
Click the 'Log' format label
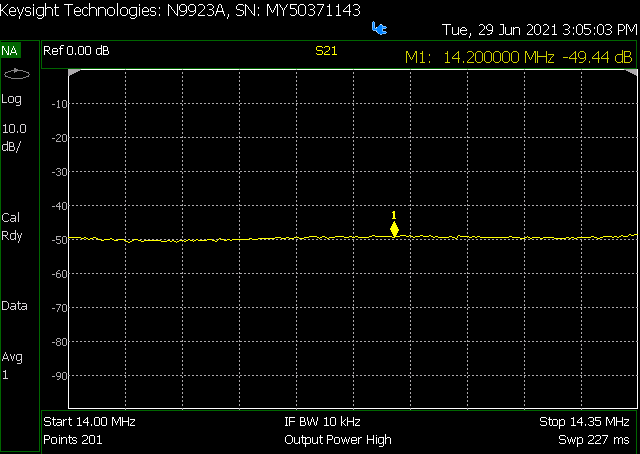(11, 99)
